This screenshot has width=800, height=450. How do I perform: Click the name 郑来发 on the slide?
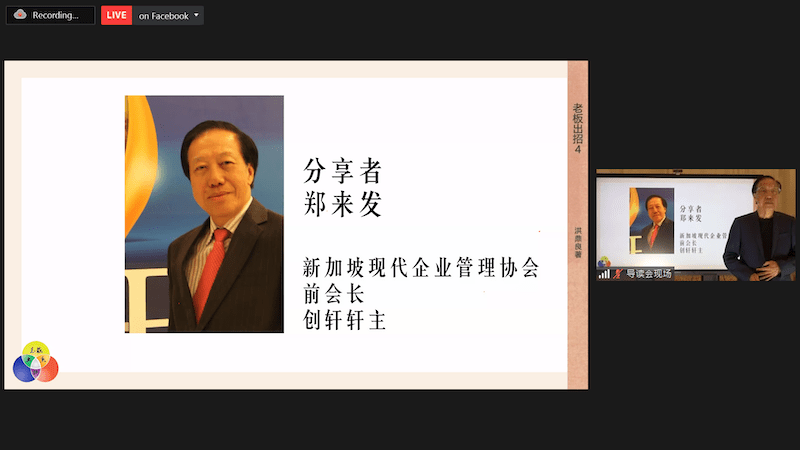coord(343,205)
